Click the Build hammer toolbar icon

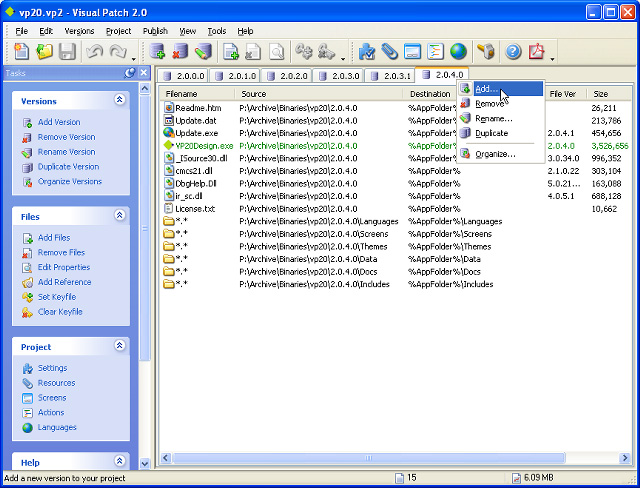pos(486,52)
